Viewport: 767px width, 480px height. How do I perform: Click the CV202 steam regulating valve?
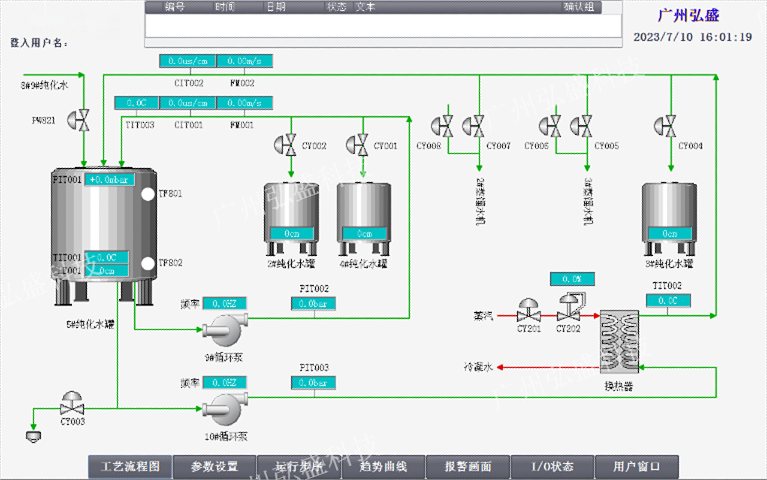click(570, 307)
